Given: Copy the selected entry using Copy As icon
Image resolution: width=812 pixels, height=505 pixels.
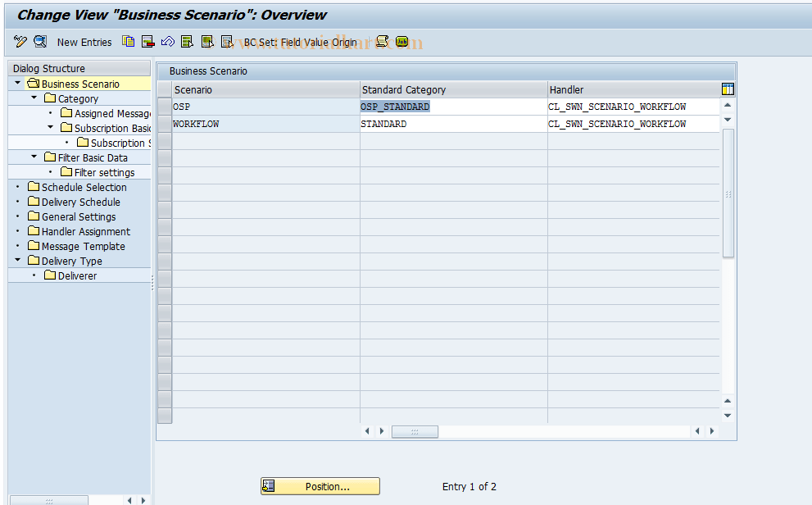Looking at the screenshot, I should (x=128, y=41).
